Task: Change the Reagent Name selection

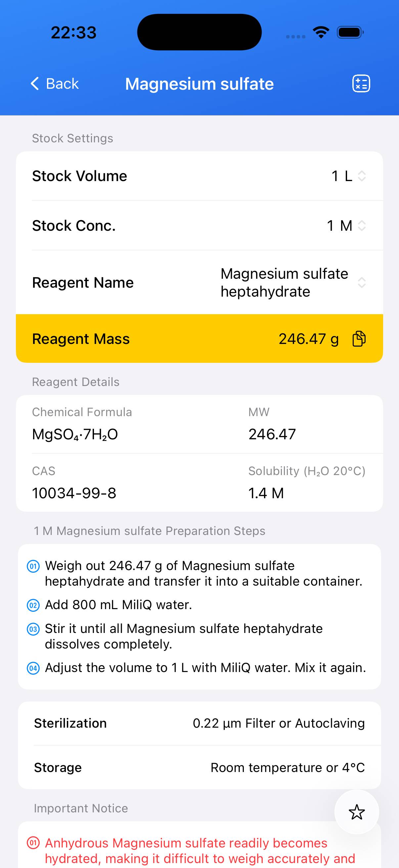Action: coord(292,282)
